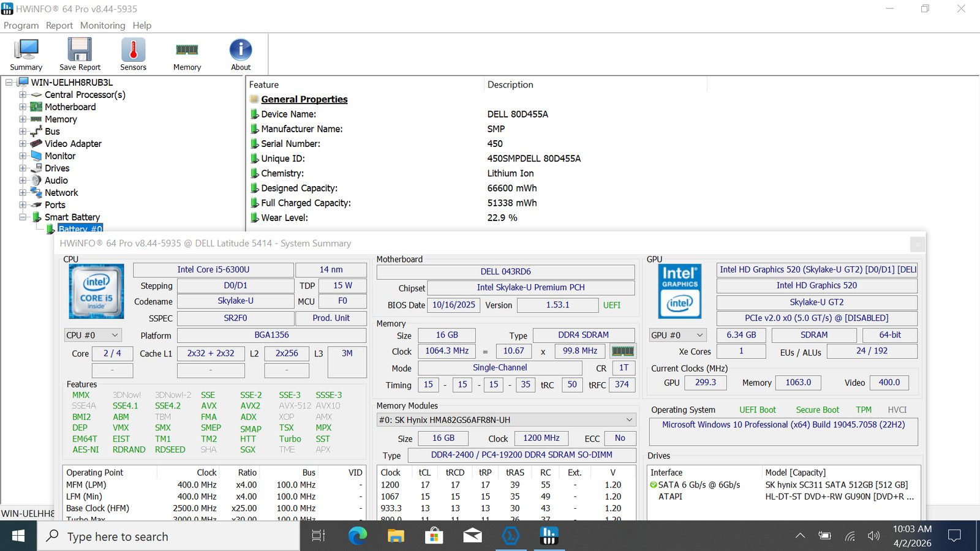980x551 pixels.
Task: Click the Windows search box
Action: [169, 536]
